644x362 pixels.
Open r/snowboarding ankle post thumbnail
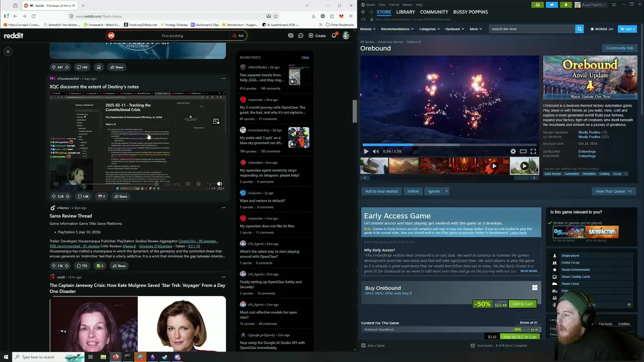pos(298,137)
